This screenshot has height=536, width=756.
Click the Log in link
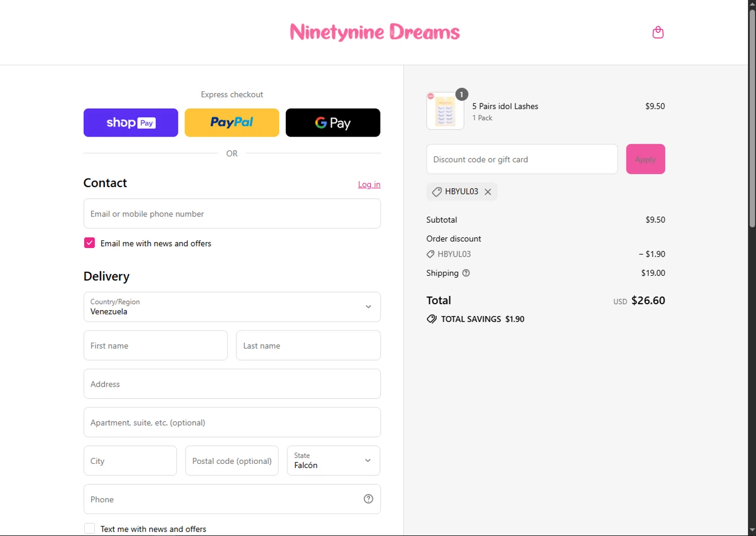[369, 185]
